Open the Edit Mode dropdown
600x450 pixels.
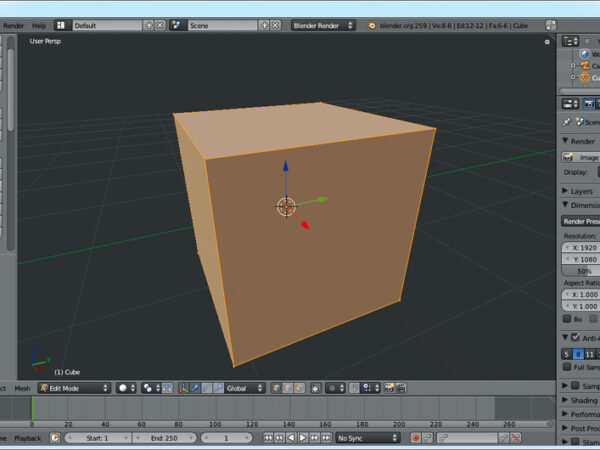tap(74, 388)
